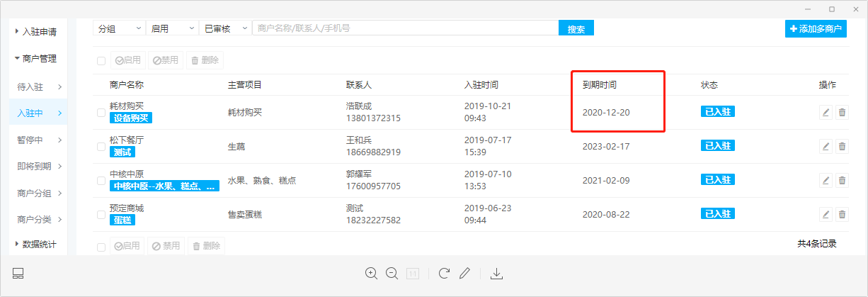Viewport: 868px width, 297px height.
Task: Click the 中核中原--水果、糕点 tag
Action: pos(165,186)
